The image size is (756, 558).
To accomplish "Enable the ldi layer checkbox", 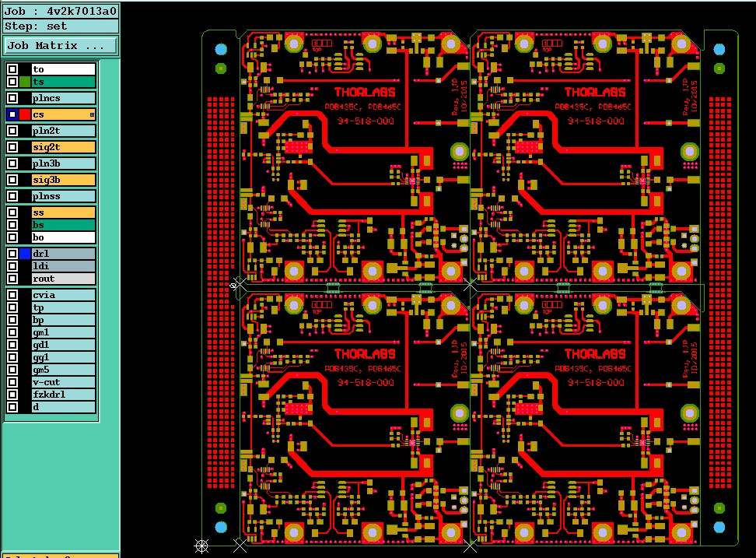I will tap(12, 266).
